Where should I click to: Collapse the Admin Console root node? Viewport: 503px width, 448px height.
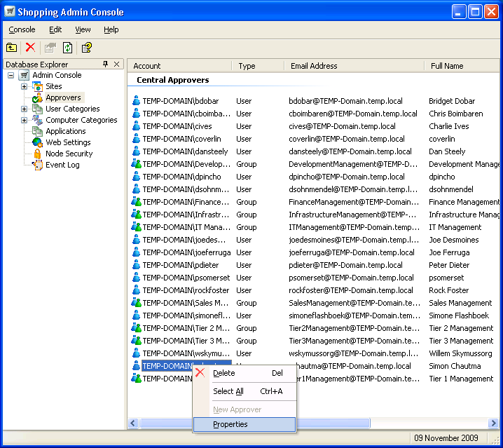point(11,75)
